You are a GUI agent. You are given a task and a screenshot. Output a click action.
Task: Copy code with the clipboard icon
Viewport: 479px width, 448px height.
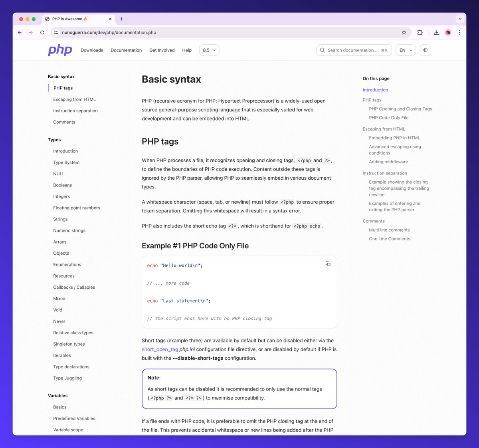tap(328, 264)
